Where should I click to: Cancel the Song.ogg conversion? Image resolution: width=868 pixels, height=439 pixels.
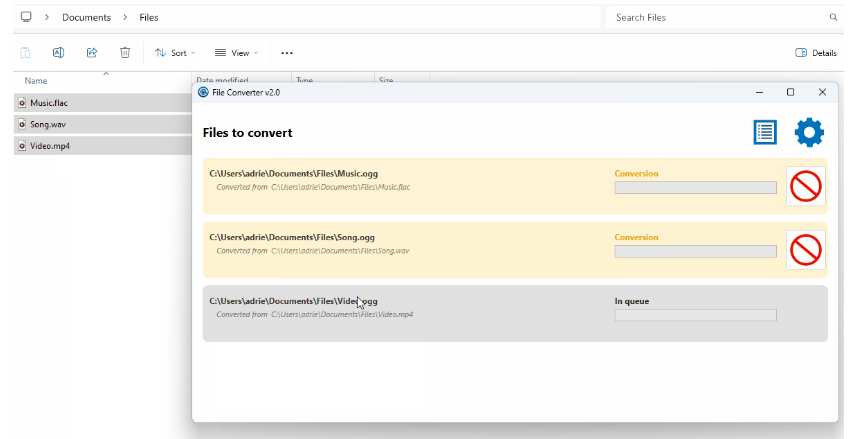click(805, 250)
